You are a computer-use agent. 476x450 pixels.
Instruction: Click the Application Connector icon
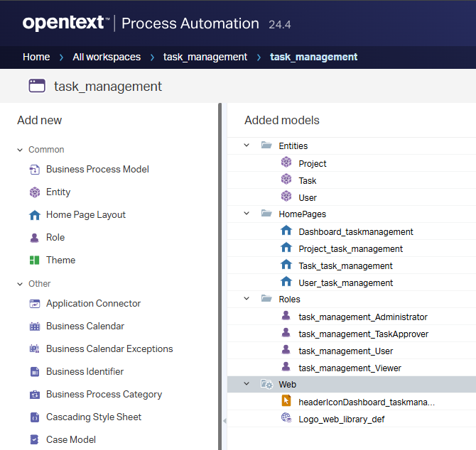coord(34,304)
